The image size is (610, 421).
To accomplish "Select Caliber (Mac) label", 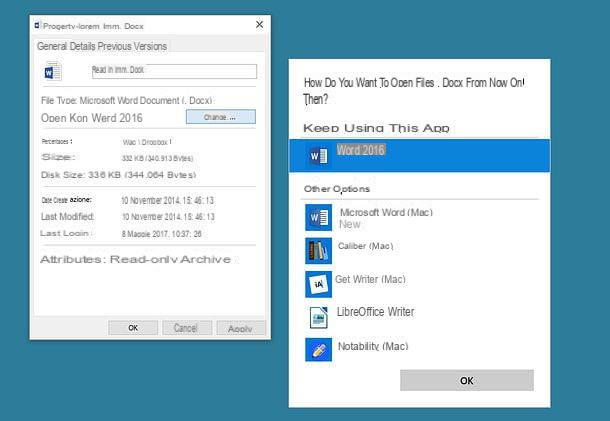I will tap(365, 246).
